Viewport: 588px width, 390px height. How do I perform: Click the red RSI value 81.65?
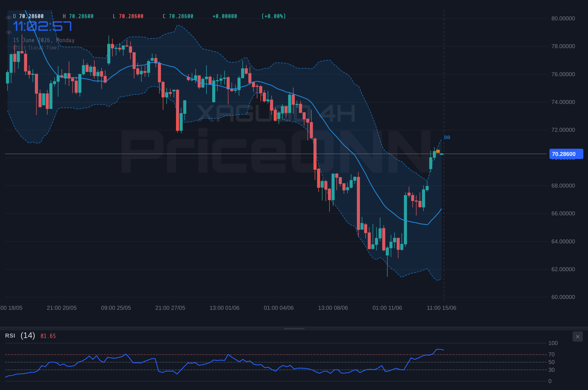click(x=48, y=336)
